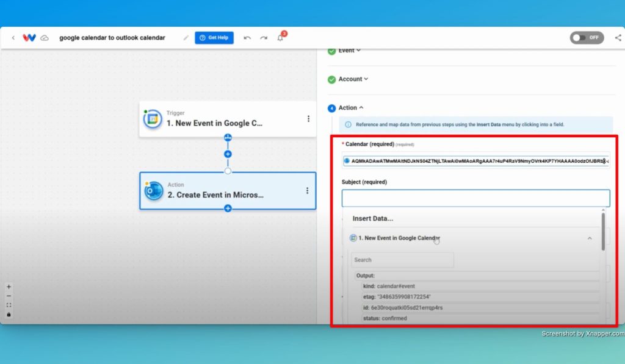Open the Google Calendar trigger icon

(153, 119)
